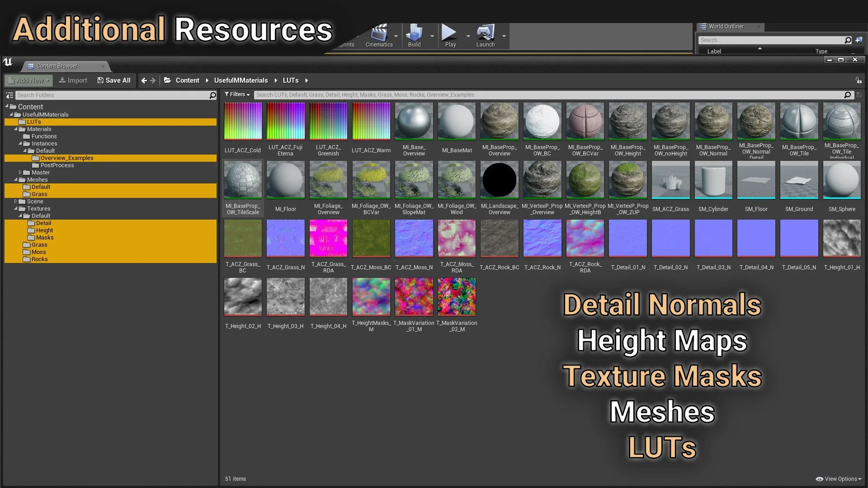Open the Add New dropdown button
Screen dimensions: 868x488
coord(29,80)
